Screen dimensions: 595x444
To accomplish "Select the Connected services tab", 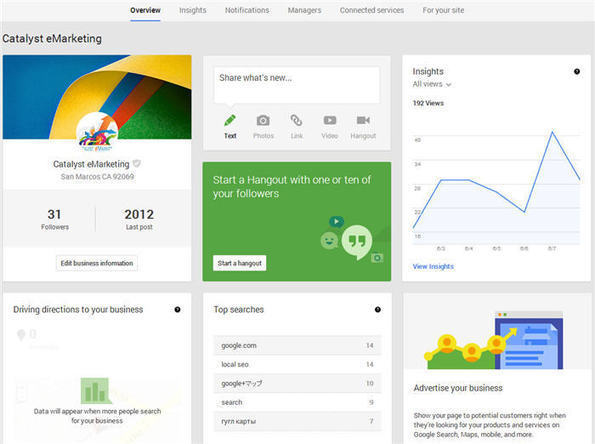I will point(372,10).
